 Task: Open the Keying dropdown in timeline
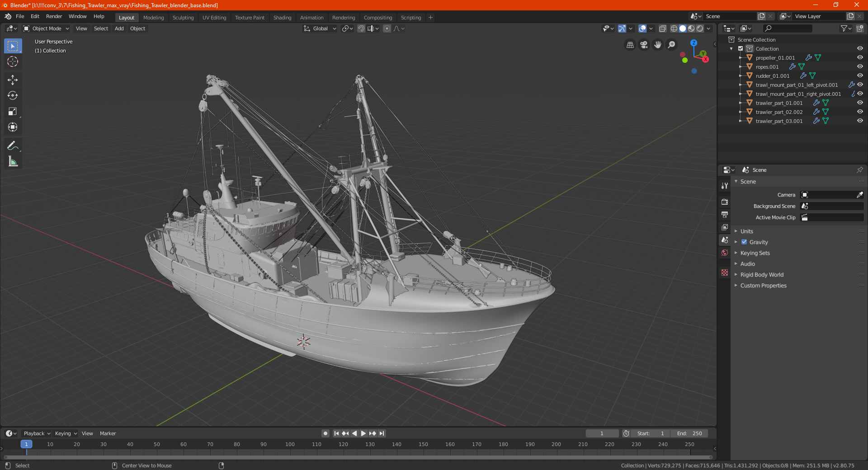66,433
